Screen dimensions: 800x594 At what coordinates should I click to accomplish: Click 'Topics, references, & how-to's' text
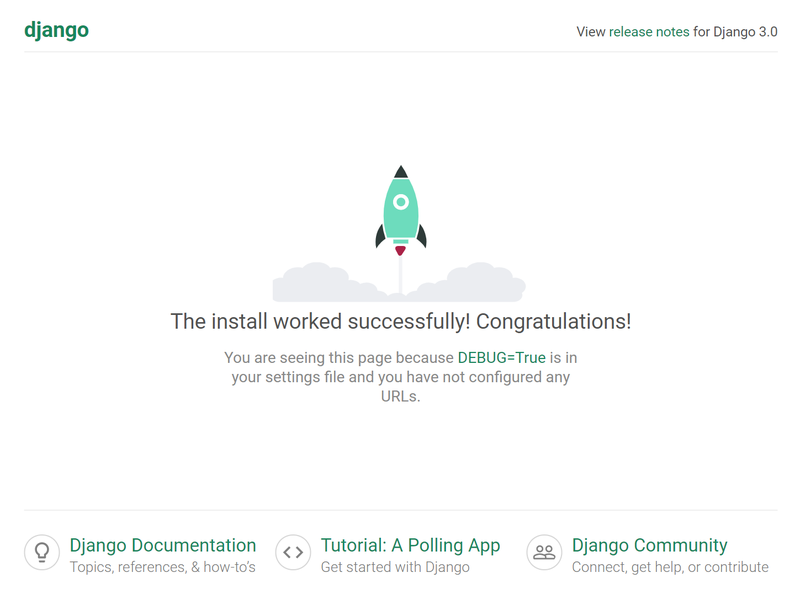tap(163, 567)
